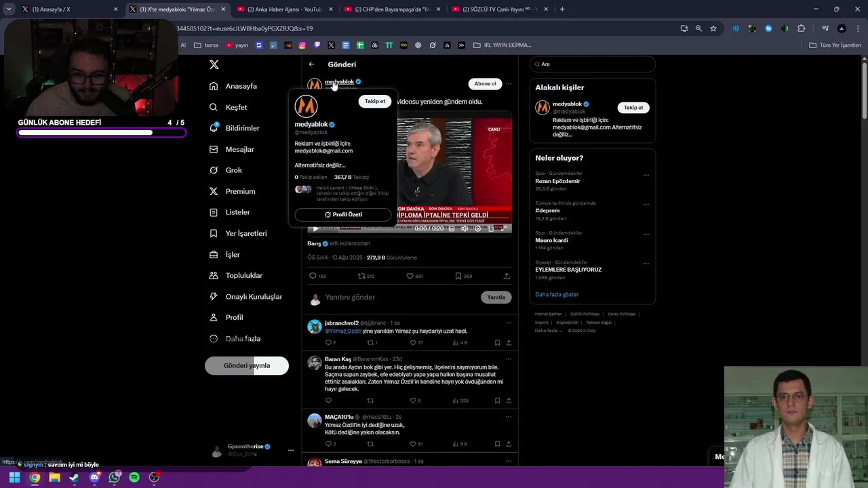Screen dimensions: 868x488
Task: Open options on jsbranchvol2's reply
Action: click(509, 323)
